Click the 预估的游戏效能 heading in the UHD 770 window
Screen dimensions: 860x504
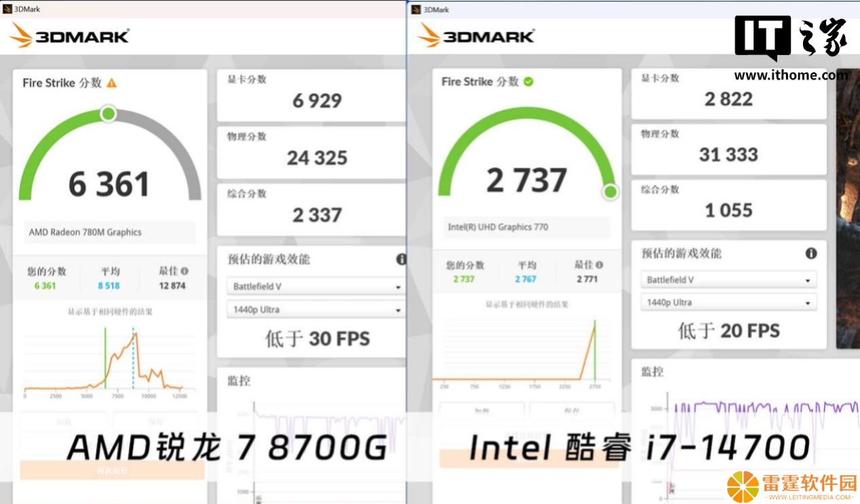click(682, 254)
